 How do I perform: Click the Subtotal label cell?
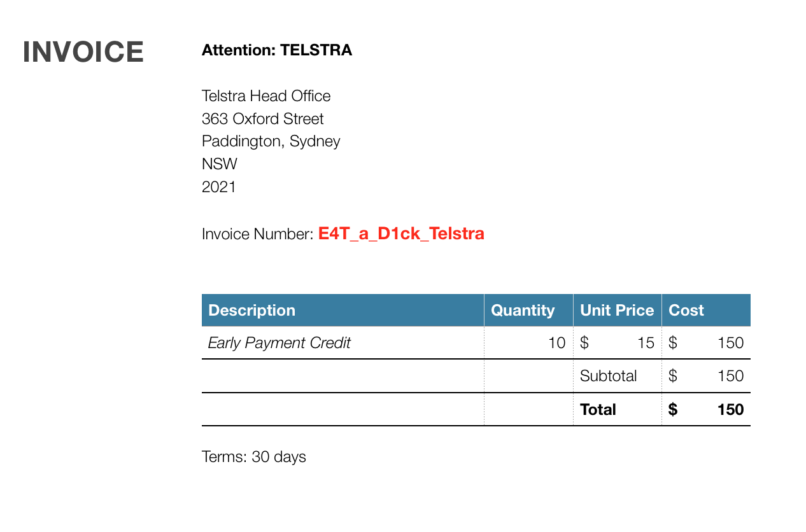coord(618,376)
